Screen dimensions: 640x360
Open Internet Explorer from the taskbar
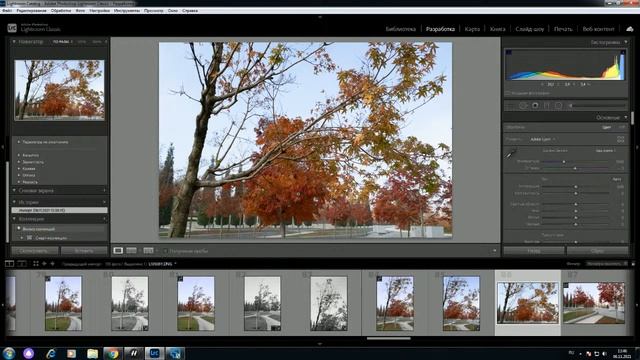coord(51,353)
